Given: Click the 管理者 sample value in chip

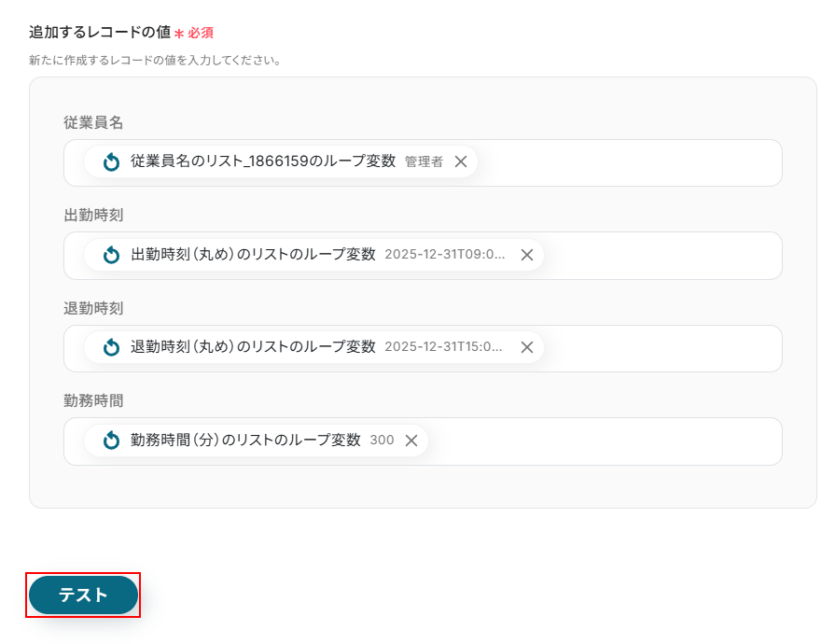Looking at the screenshot, I should coord(424,161).
